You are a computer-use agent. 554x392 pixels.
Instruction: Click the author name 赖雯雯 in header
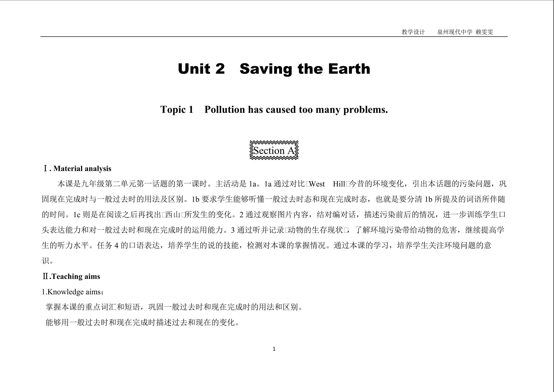coord(484,32)
